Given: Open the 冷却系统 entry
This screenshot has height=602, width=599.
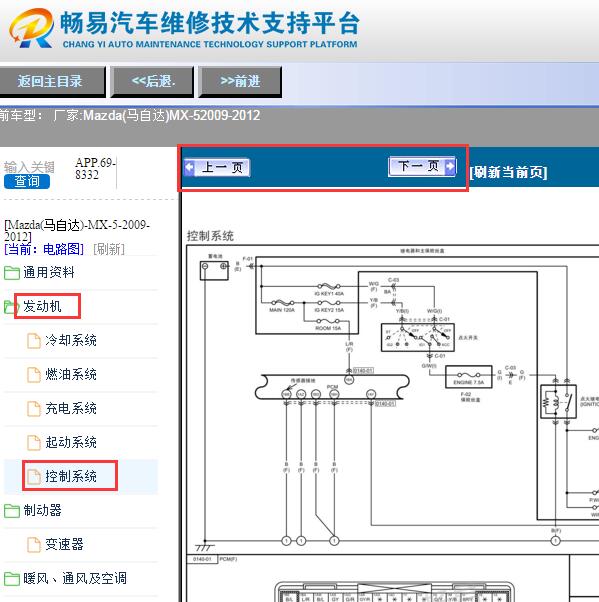Looking at the screenshot, I should (71, 340).
